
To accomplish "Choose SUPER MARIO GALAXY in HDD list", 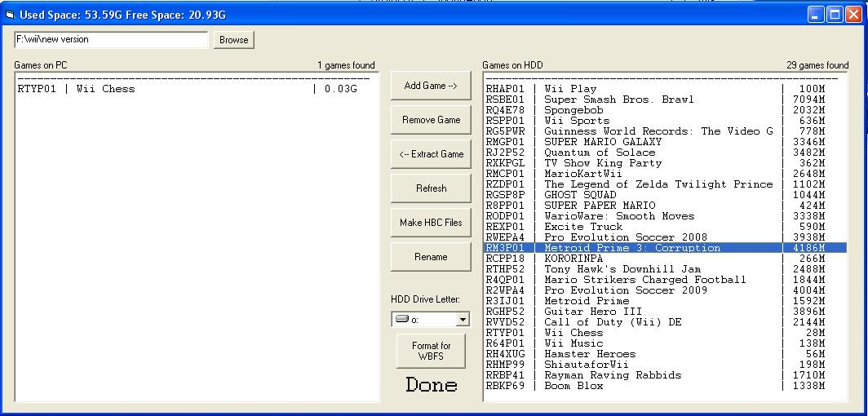I will click(x=603, y=142).
